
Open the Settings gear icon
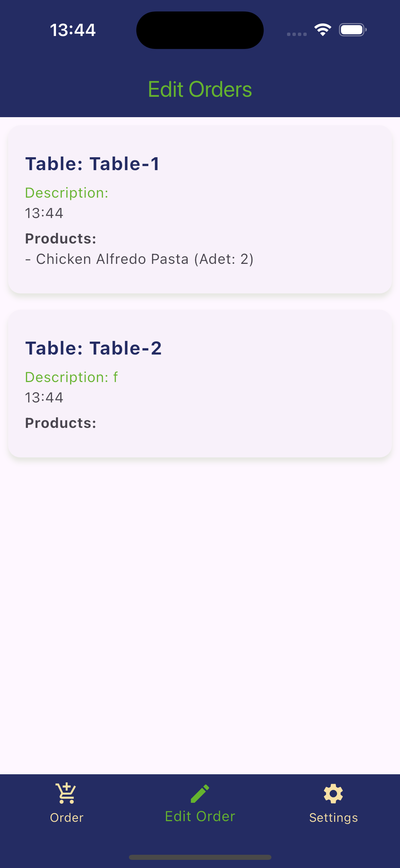(x=333, y=794)
